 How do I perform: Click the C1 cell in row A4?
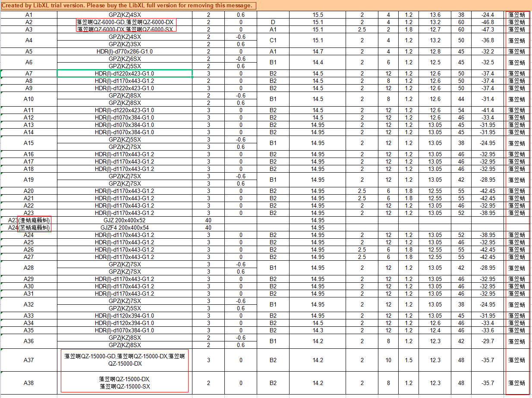pos(273,40)
